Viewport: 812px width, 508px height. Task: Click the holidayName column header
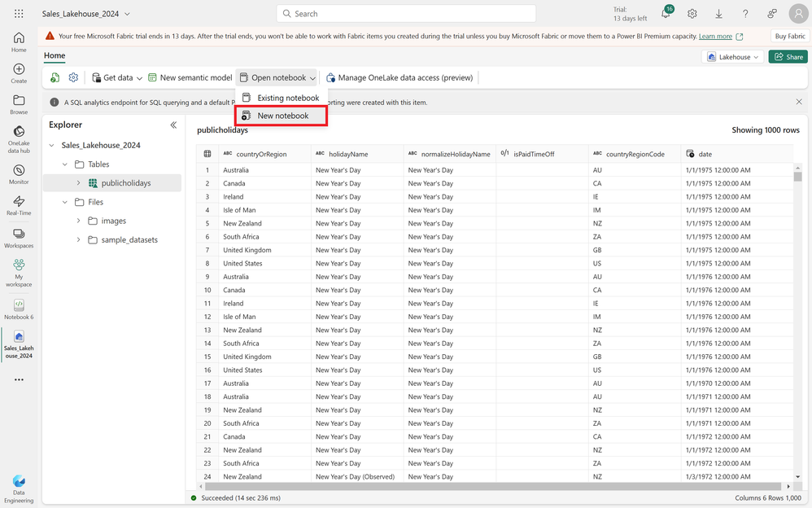coord(357,154)
